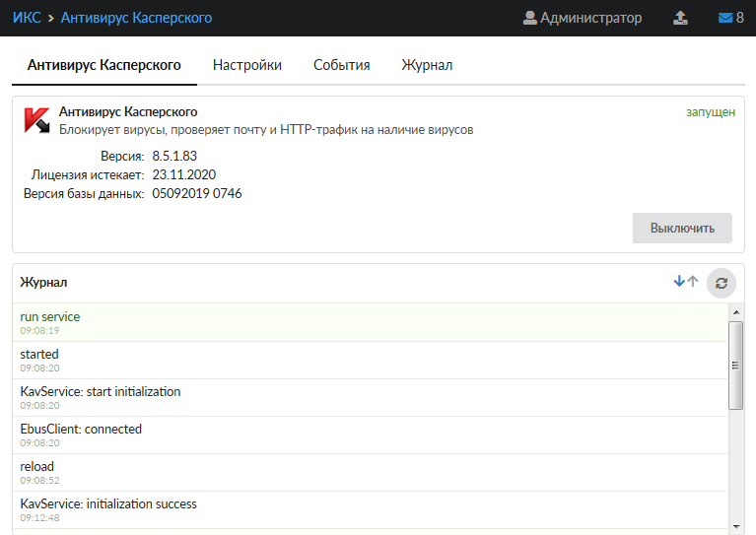
Task: Select the Антивирус Касперского tab
Action: coord(104,65)
